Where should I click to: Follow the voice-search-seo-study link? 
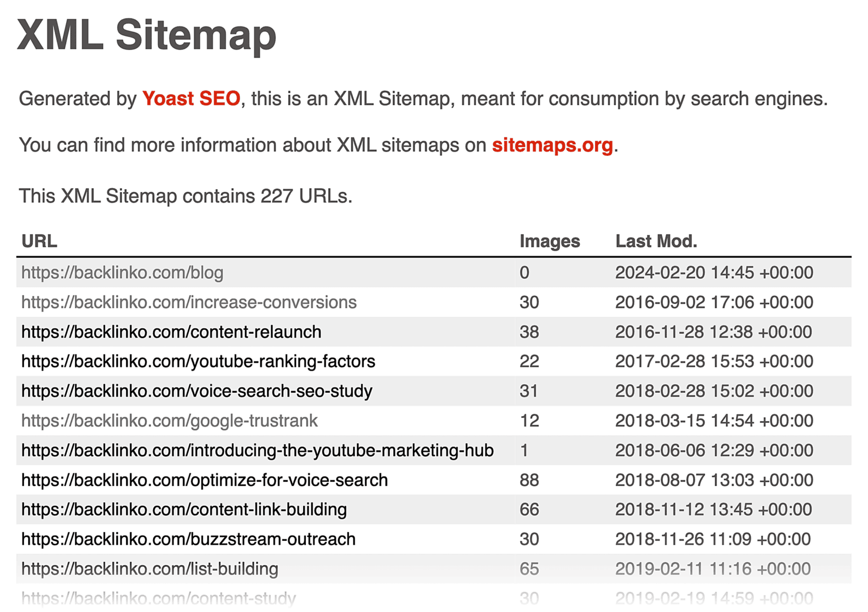[196, 391]
